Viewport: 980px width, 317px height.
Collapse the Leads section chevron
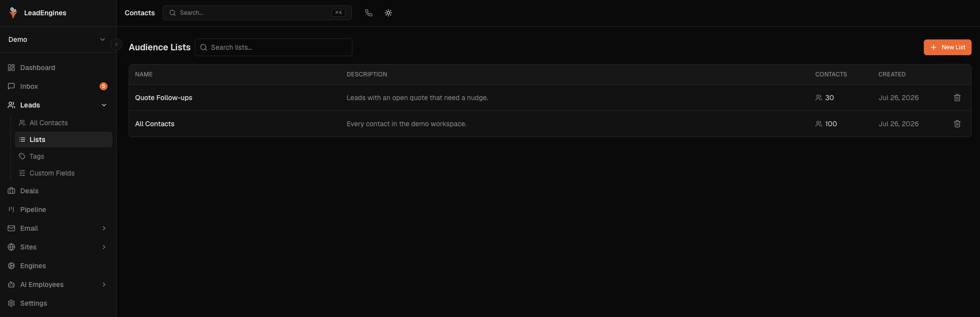pyautogui.click(x=104, y=105)
